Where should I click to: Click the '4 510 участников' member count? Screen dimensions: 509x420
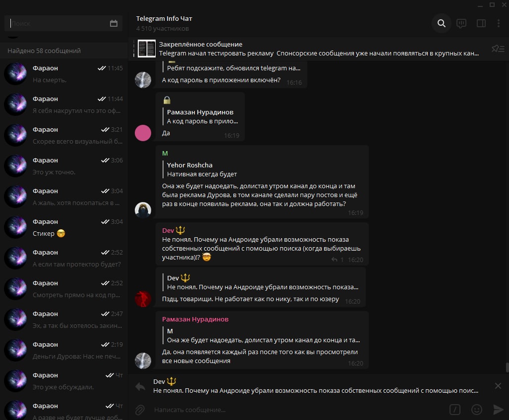point(162,29)
